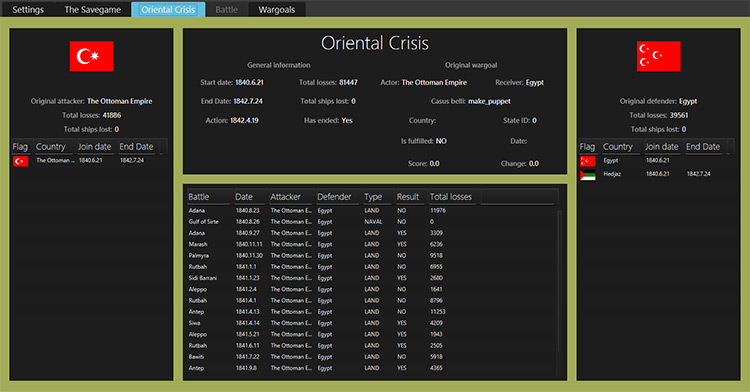Sort attackers by End Date header
750x392 pixels.
(x=138, y=147)
